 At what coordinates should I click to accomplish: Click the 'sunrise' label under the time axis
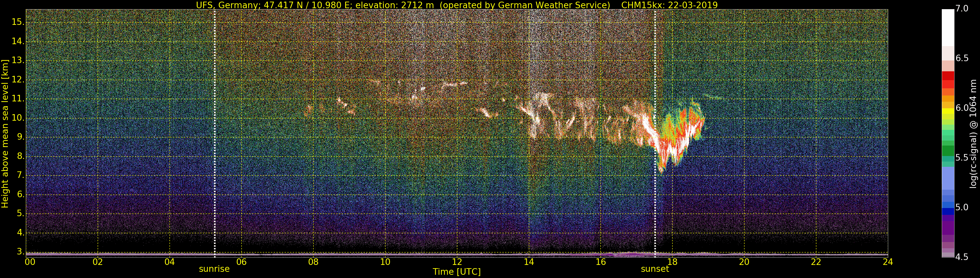click(214, 269)
